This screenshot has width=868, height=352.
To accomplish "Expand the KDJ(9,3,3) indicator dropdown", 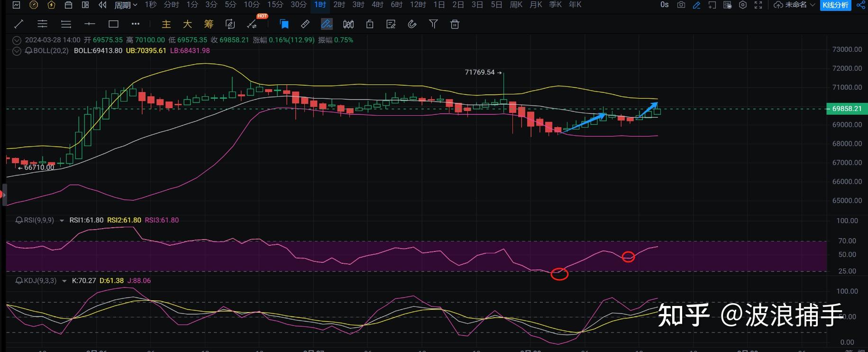I will click(64, 281).
